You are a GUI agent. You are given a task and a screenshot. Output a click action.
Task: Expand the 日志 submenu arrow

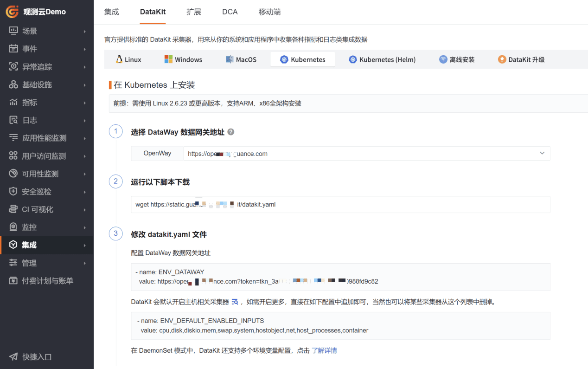click(85, 121)
